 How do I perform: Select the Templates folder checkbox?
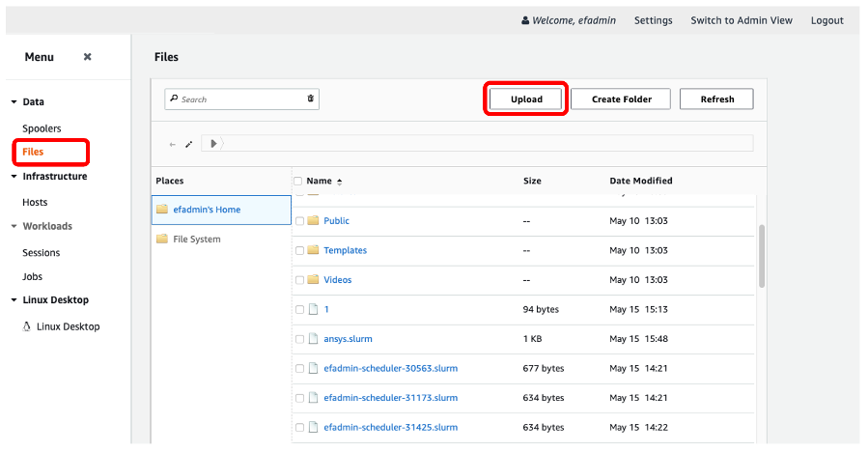coord(299,250)
